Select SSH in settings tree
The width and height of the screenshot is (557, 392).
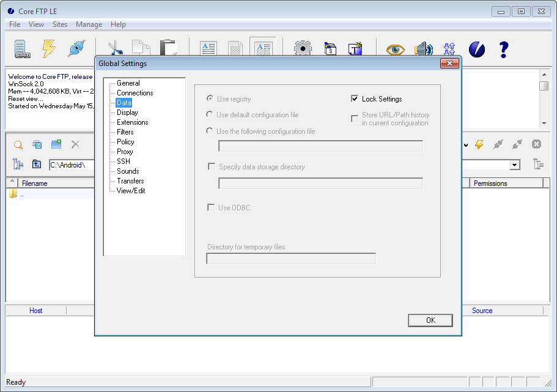(x=124, y=161)
